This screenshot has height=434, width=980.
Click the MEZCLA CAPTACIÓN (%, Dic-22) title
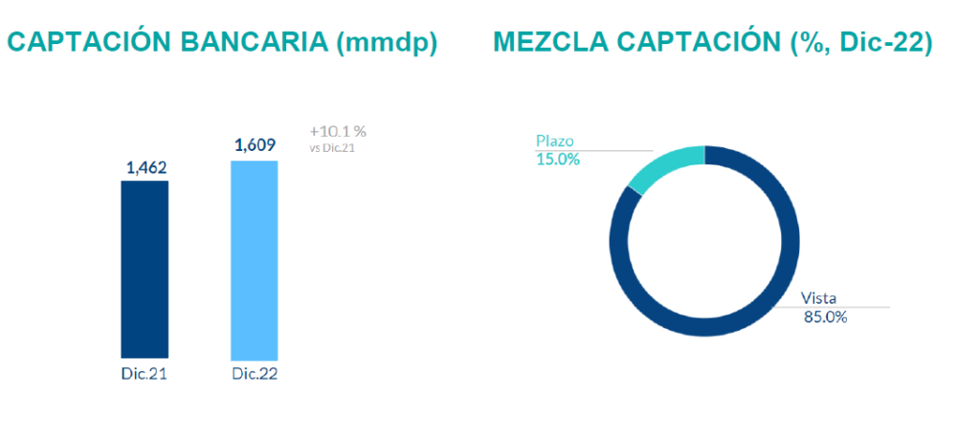(x=713, y=43)
